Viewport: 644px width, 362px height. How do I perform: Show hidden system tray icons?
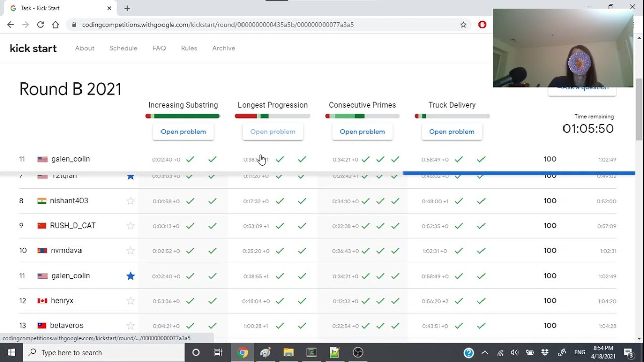pos(485,353)
